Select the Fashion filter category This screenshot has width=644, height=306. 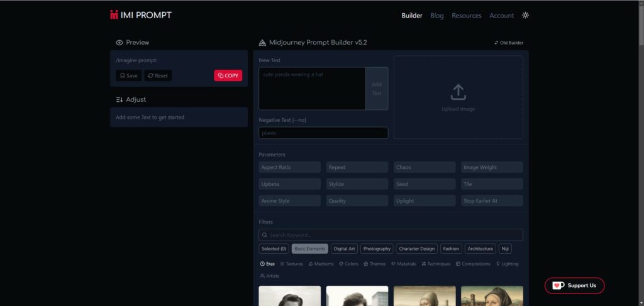(x=452, y=249)
